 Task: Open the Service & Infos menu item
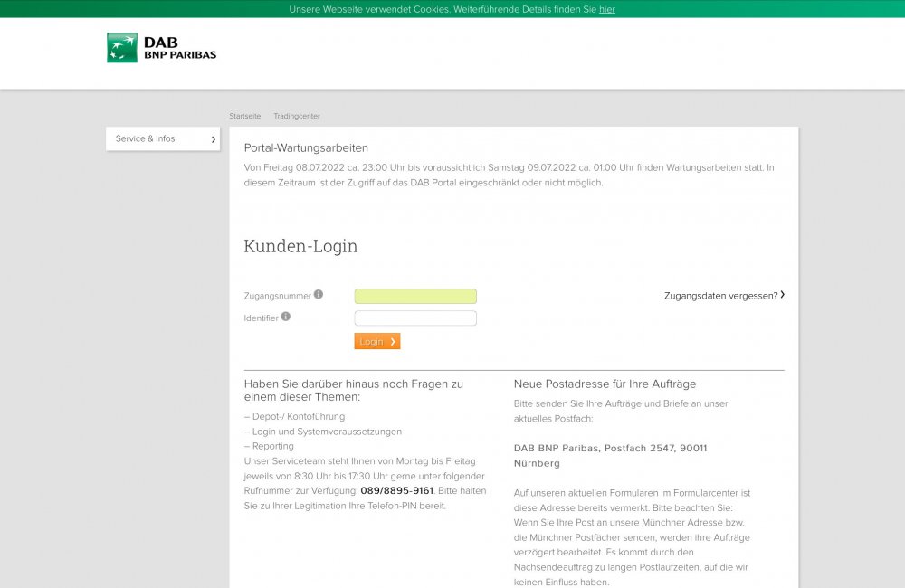(163, 139)
